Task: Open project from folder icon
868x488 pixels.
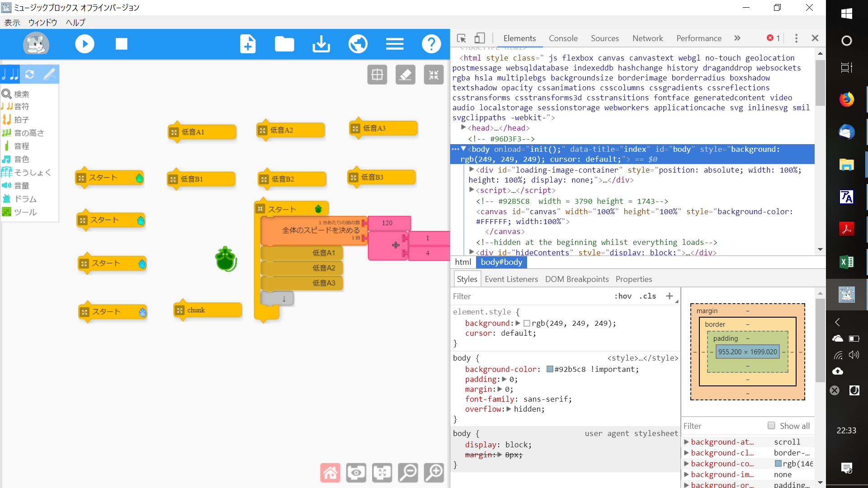Action: (x=284, y=44)
